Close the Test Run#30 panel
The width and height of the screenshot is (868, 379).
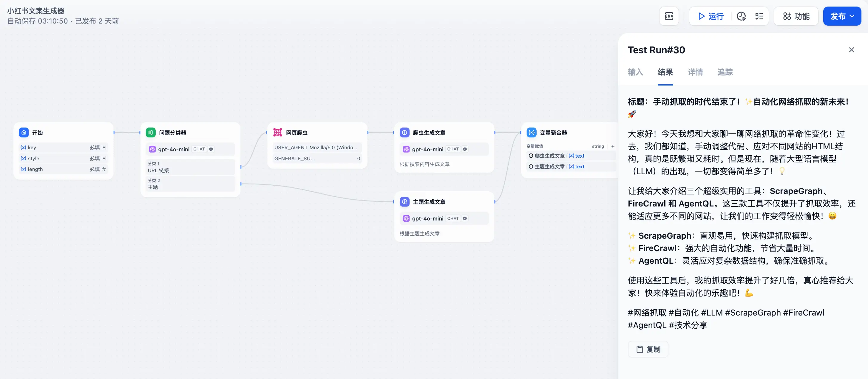pyautogui.click(x=851, y=50)
